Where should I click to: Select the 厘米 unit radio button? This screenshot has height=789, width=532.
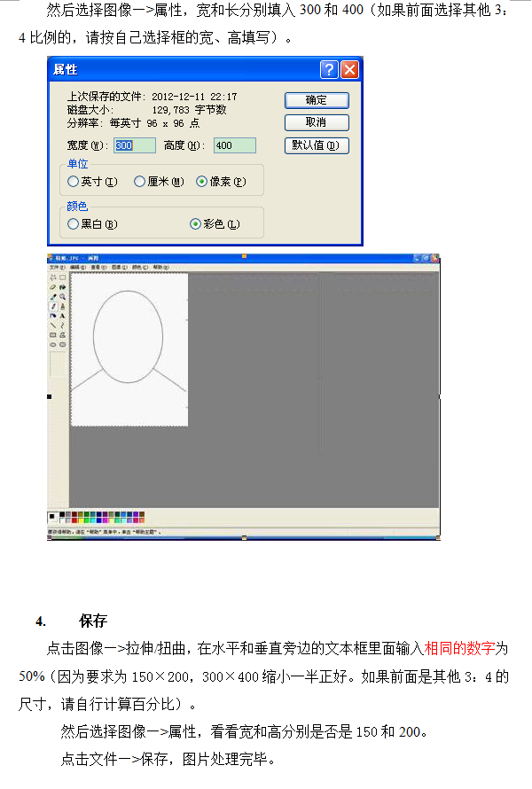pyautogui.click(x=140, y=181)
